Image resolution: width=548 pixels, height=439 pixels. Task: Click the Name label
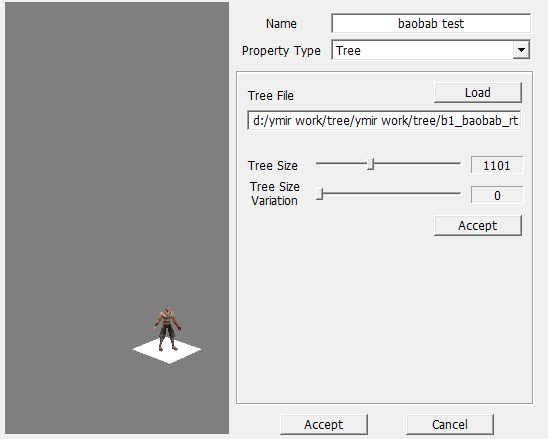pos(281,24)
